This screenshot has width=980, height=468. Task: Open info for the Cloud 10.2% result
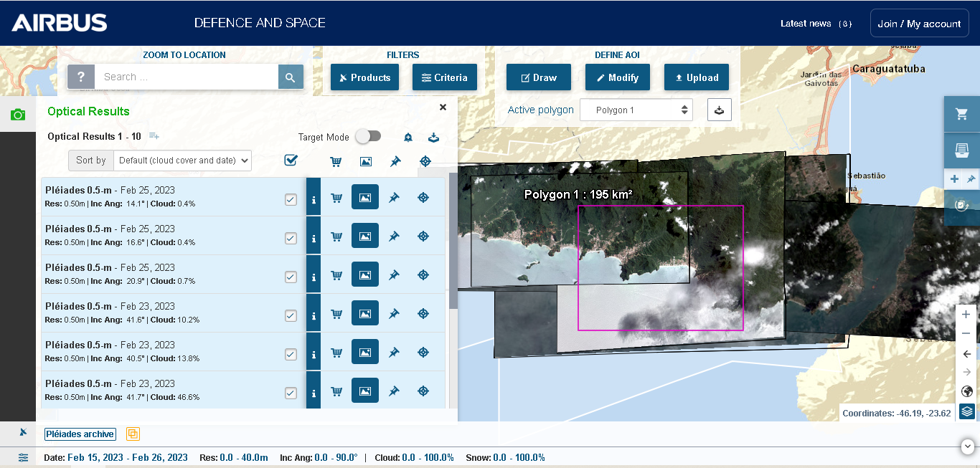pyautogui.click(x=314, y=313)
